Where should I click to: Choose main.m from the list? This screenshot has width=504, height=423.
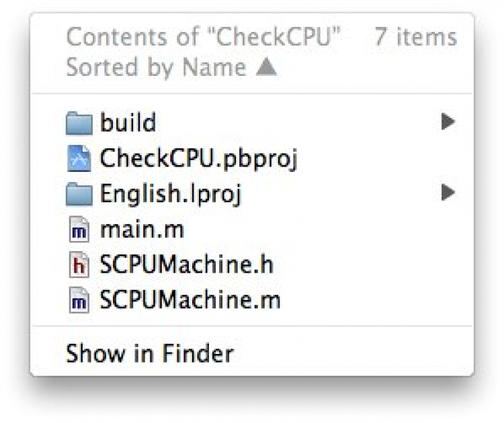point(142,230)
